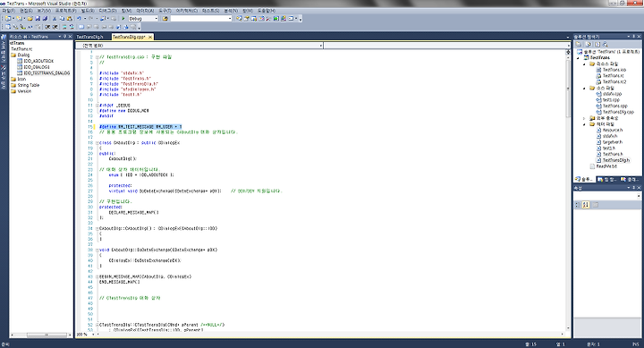Click the Copy toolbar icon
This screenshot has width=644, height=348.
click(x=62, y=19)
